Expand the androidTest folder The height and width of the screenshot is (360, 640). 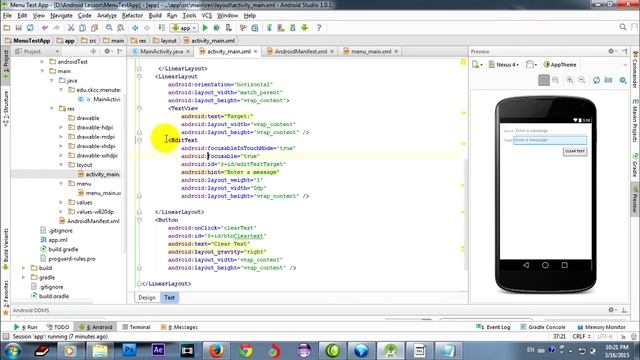click(x=42, y=62)
